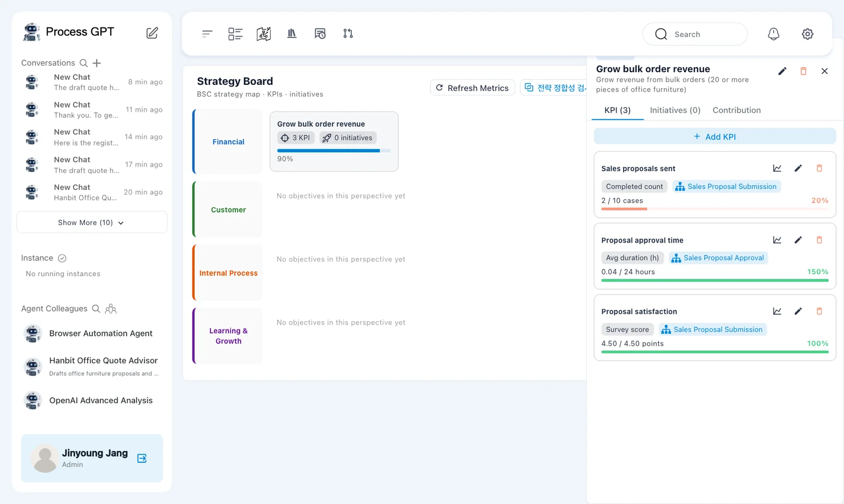Open the Sales Proposal Approval process link
The image size is (844, 504).
pos(718,258)
